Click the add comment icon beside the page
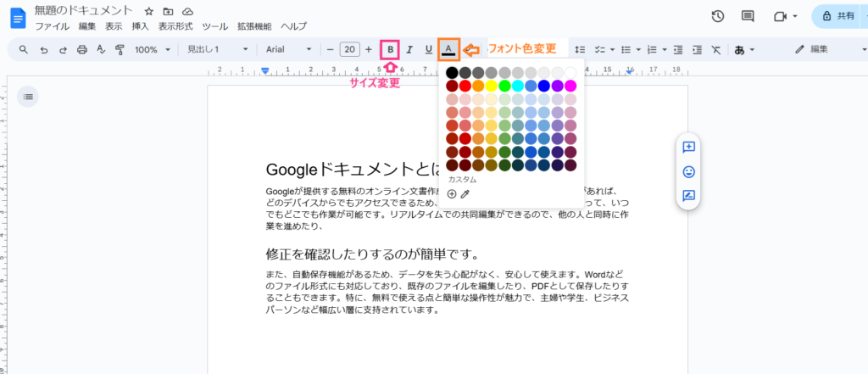The image size is (868, 374). tap(688, 148)
